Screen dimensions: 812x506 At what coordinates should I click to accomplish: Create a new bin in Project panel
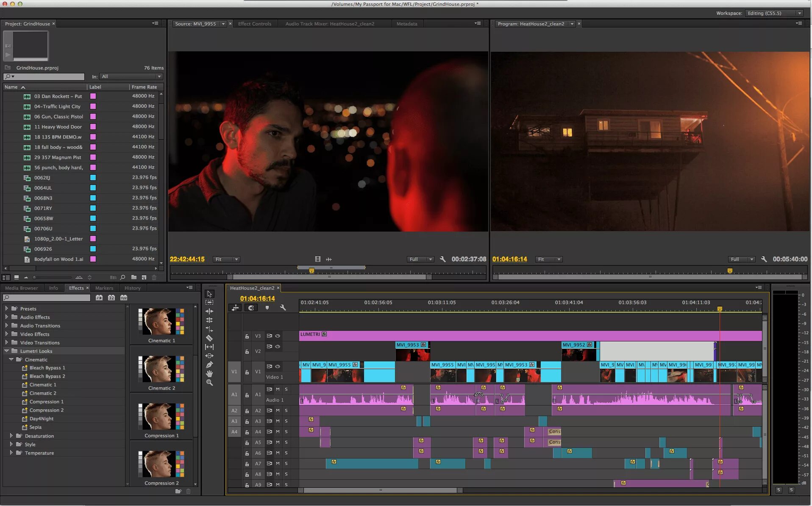pos(134,277)
